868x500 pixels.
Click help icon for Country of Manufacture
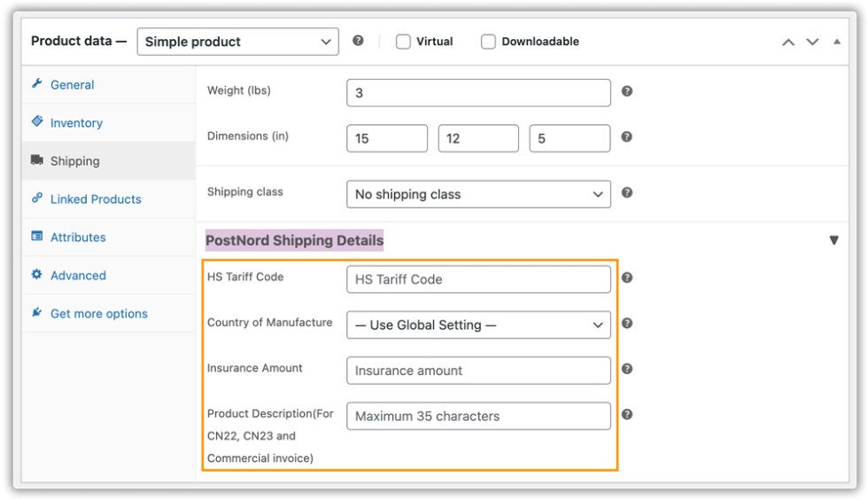point(627,324)
